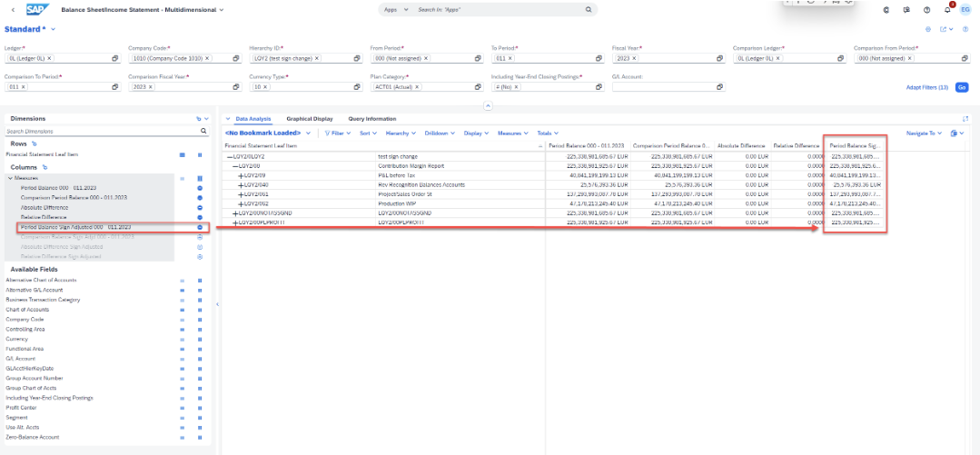Open the notifications bell
This screenshot has height=455, width=980.
click(x=947, y=10)
